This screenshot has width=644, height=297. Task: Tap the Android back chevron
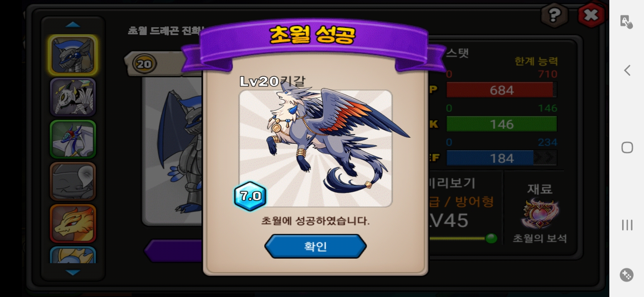tap(627, 71)
